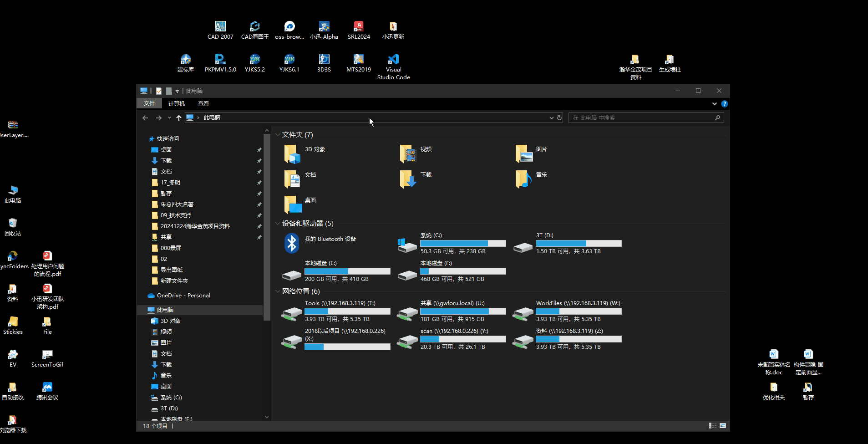Switch to large icons view in status bar

coord(722,426)
